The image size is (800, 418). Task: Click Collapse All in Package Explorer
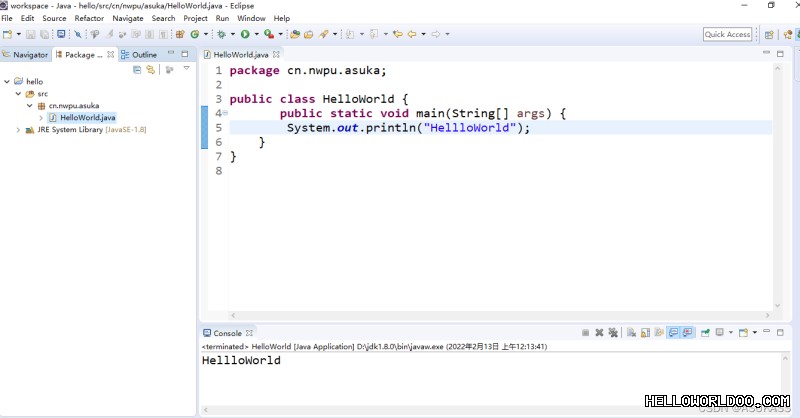[x=137, y=69]
